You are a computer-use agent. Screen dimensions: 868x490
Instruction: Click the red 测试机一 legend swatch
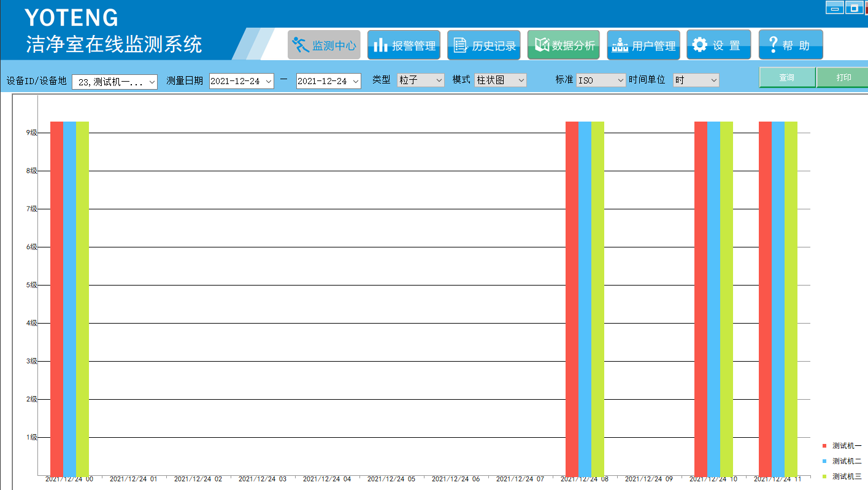824,446
